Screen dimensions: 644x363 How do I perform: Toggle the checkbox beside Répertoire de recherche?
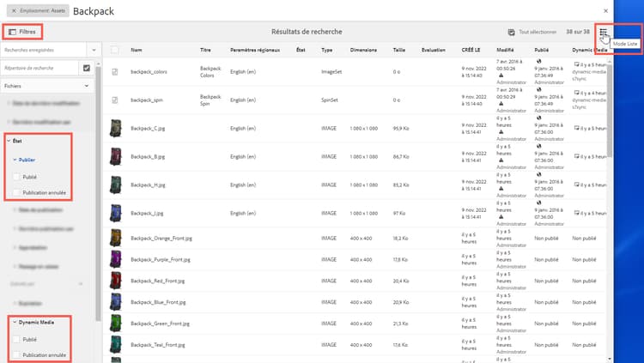86,68
